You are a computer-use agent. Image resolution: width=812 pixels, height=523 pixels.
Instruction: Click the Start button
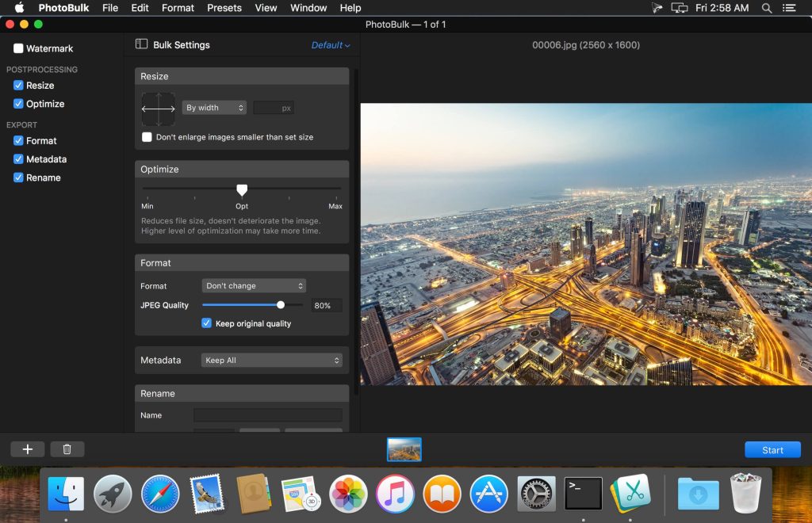(772, 450)
